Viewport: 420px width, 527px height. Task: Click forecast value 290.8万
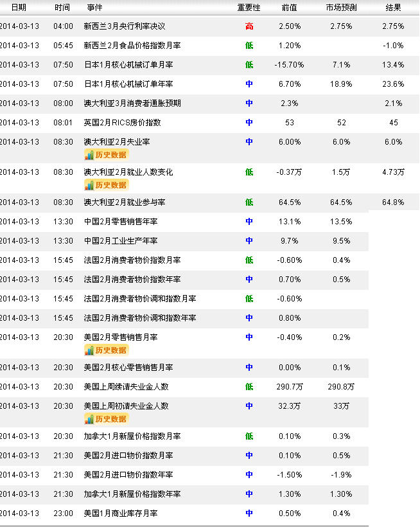(341, 387)
